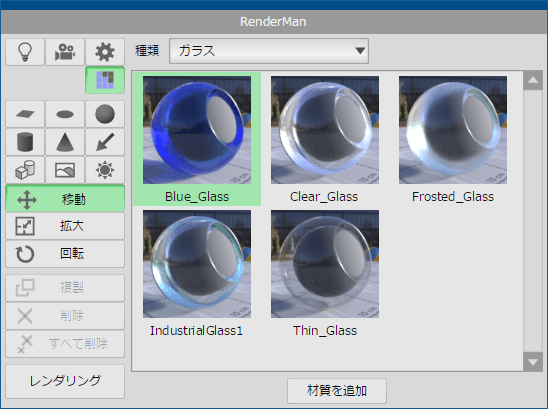Select the sun light icon
This screenshot has height=409, width=548.
coord(105,170)
